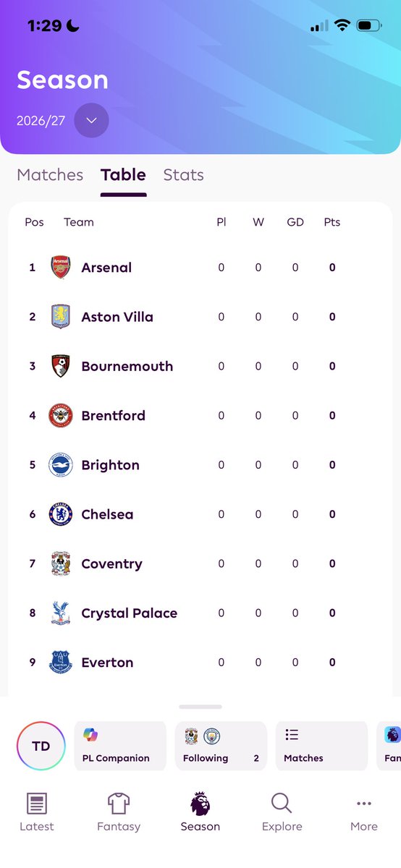Tap the Arsenal club crest
401x868 pixels.
(61, 268)
